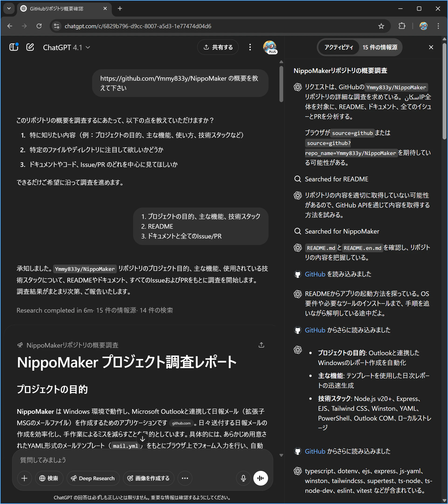Click the mail.yml code snippet

coord(125,446)
